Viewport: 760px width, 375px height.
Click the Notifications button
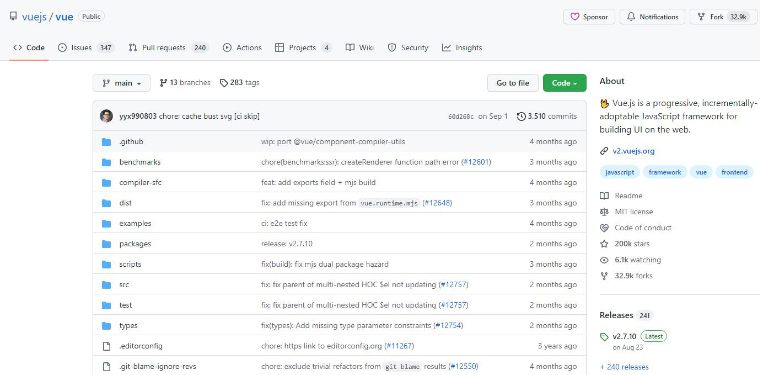pos(652,17)
